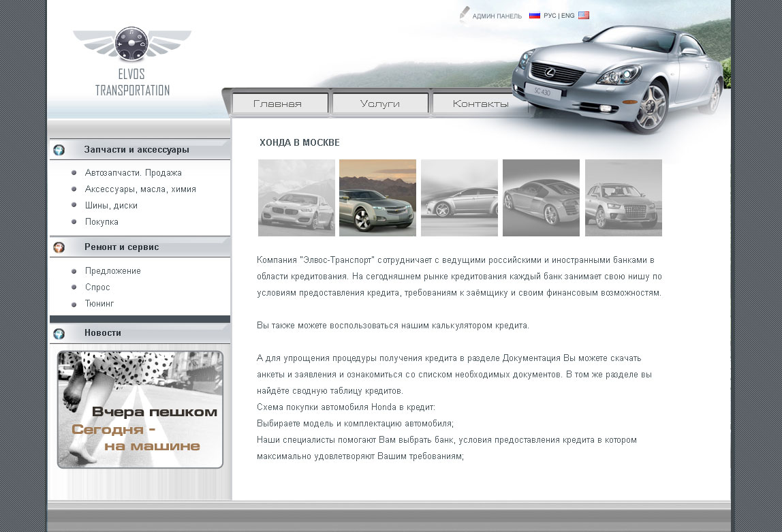Open the Предложение link

point(112,270)
